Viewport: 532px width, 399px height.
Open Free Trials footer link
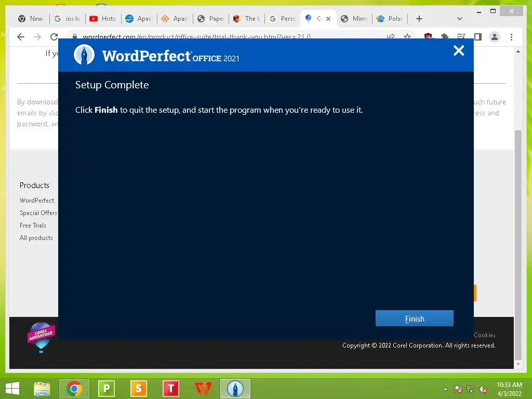point(33,225)
